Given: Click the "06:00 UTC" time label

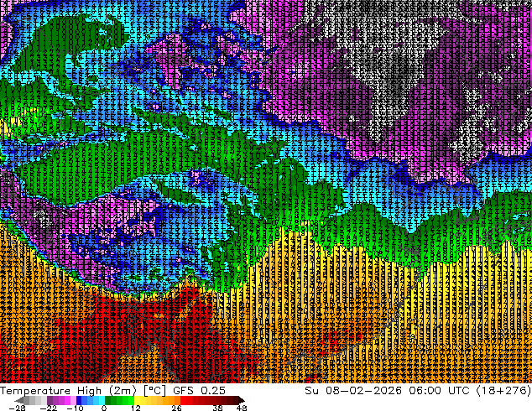Looking at the screenshot, I should (x=439, y=390).
